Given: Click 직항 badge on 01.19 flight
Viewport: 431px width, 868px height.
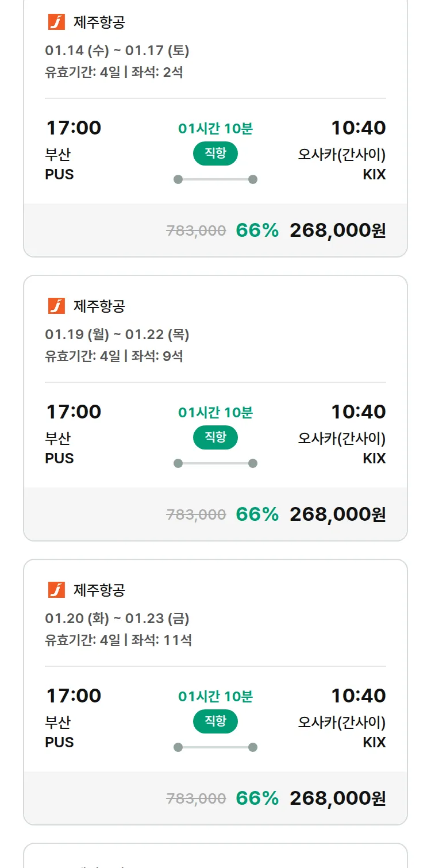Looking at the screenshot, I should pyautogui.click(x=215, y=437).
